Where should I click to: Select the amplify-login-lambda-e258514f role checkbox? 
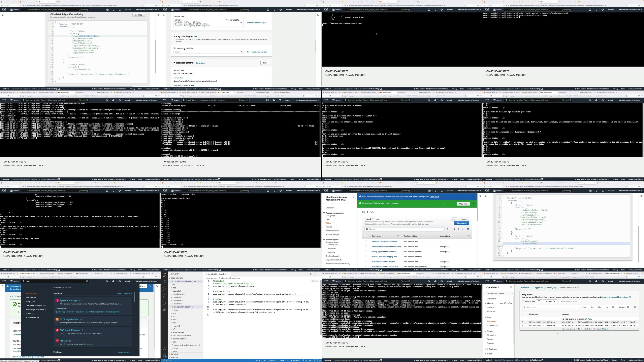coord(366,252)
